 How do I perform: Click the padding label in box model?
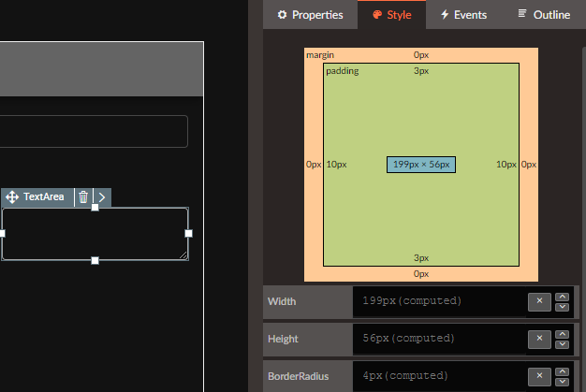click(x=342, y=71)
